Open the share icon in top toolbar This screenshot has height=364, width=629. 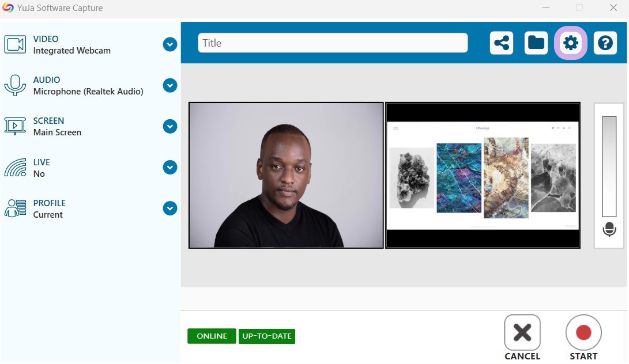(x=502, y=43)
